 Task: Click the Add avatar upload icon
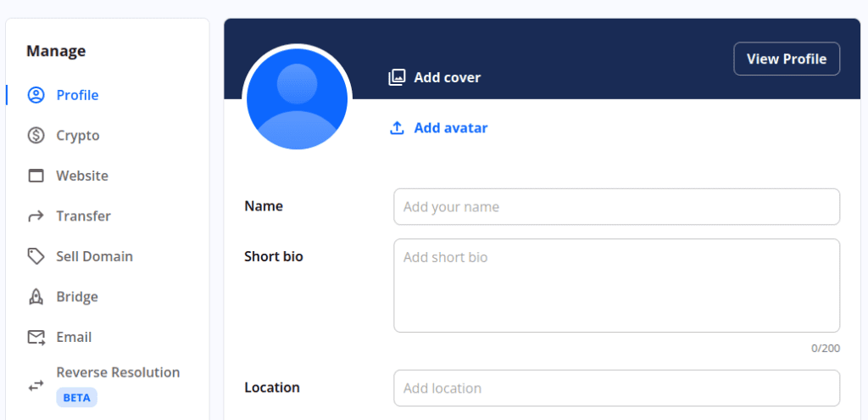397,128
